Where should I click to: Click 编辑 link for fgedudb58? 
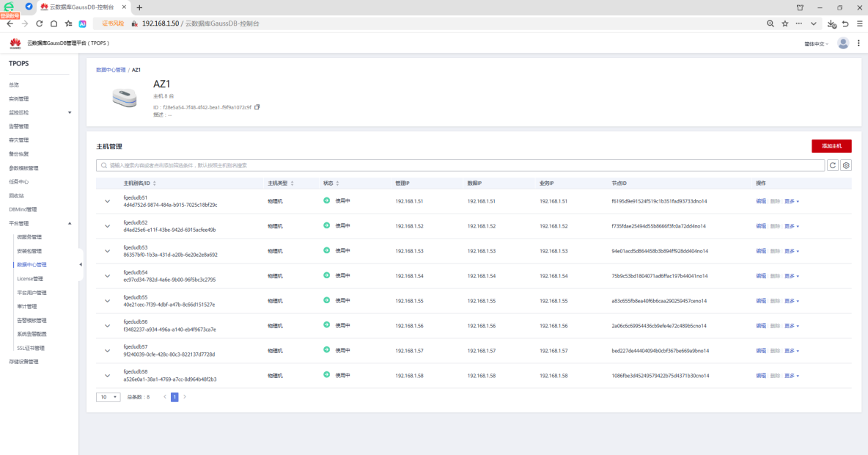760,376
